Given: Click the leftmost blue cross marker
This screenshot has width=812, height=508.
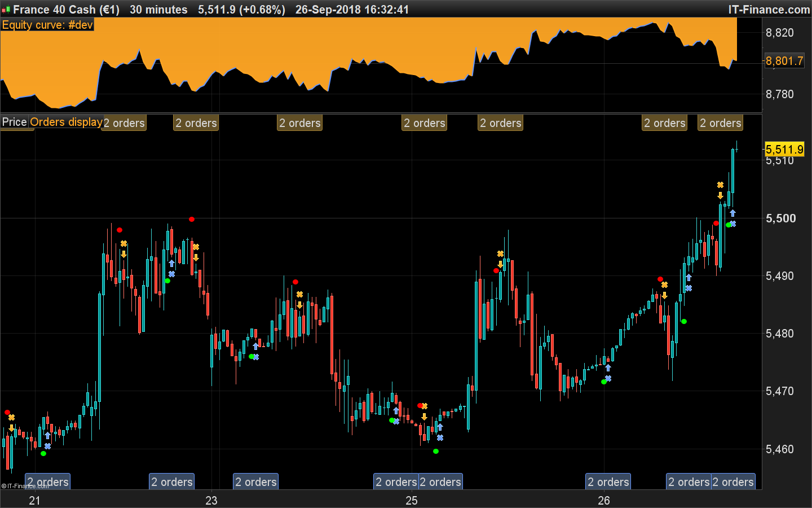Looking at the screenshot, I should (x=47, y=446).
